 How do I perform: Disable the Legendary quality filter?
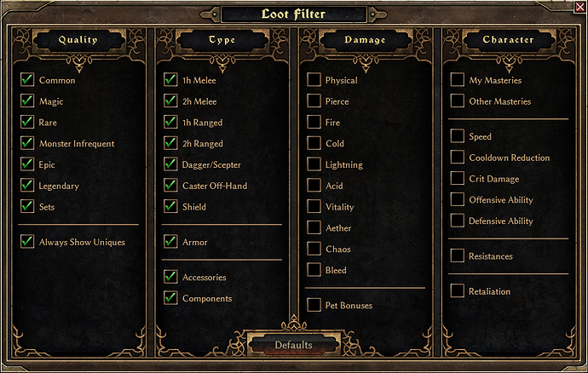pyautogui.click(x=27, y=185)
